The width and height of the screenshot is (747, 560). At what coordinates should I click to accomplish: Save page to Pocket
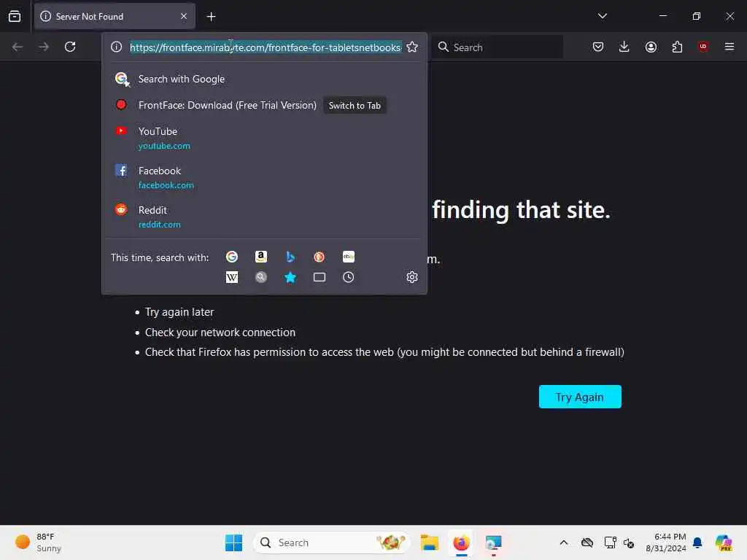(x=598, y=47)
